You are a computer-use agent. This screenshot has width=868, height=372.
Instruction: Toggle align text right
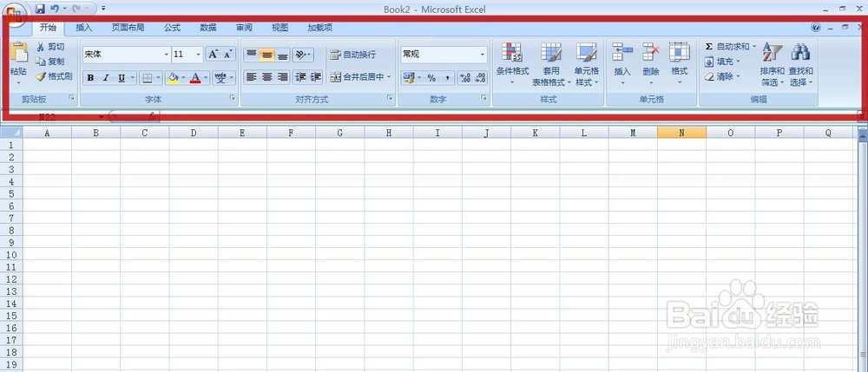pyautogui.click(x=282, y=77)
